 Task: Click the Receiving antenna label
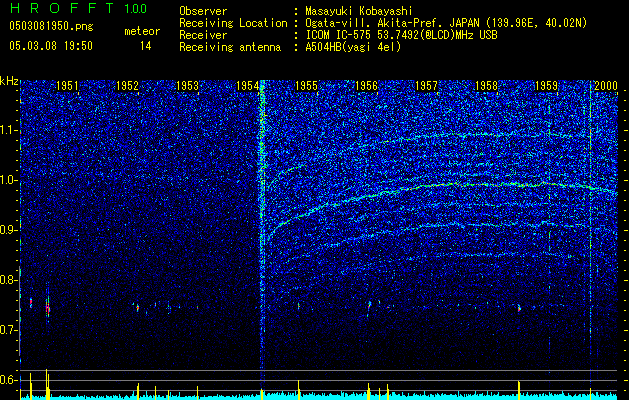click(230, 47)
